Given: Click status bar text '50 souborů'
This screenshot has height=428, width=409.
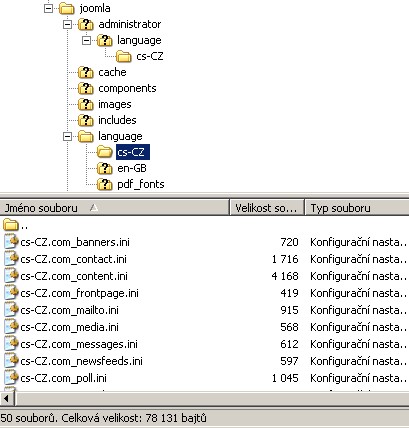Looking at the screenshot, I should (29, 418).
